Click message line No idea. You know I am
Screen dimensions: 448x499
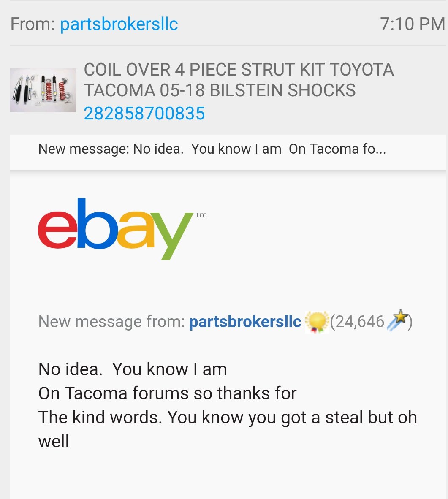click(133, 369)
